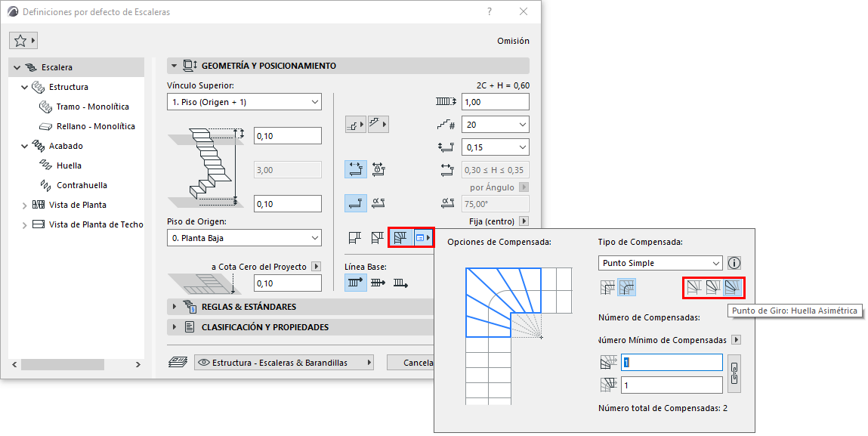Set baseline to right side icon
868x436 pixels.
pos(401,283)
